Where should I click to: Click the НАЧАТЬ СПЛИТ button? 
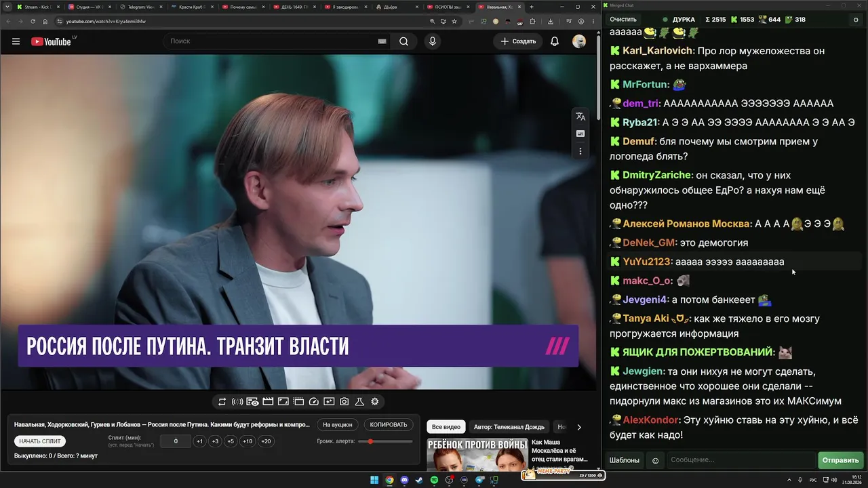pos(40,441)
